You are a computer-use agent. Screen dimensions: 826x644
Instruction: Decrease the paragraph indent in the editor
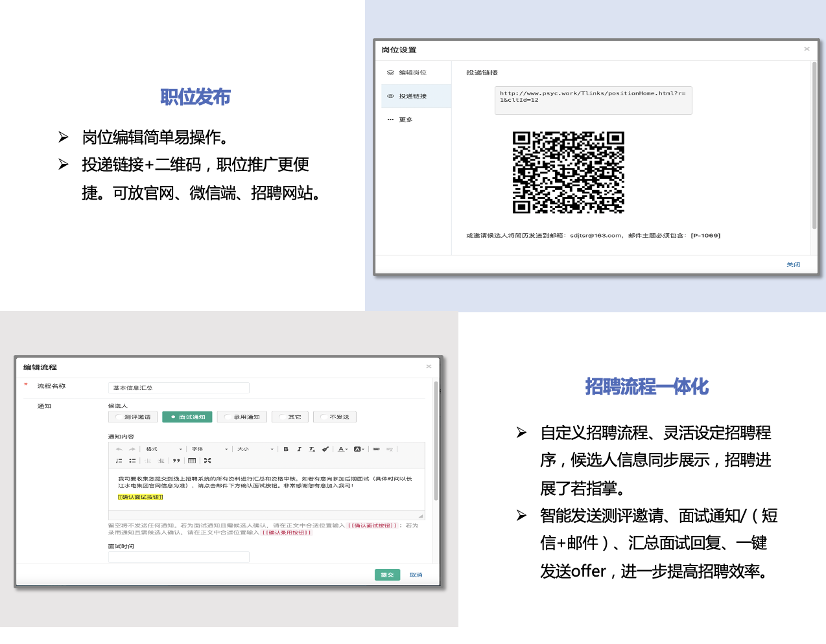coord(148,461)
